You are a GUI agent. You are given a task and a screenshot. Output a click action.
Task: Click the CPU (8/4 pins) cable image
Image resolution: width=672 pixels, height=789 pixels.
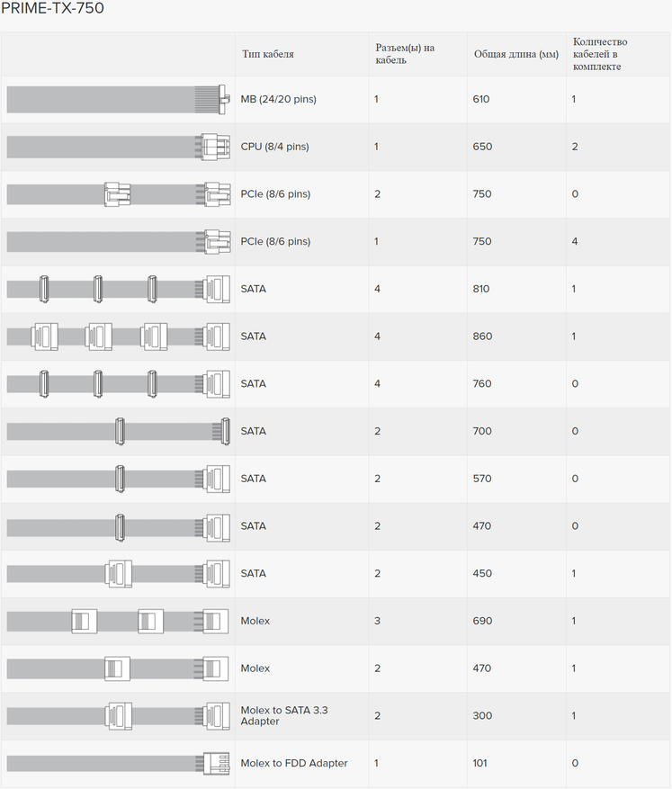[x=118, y=147]
